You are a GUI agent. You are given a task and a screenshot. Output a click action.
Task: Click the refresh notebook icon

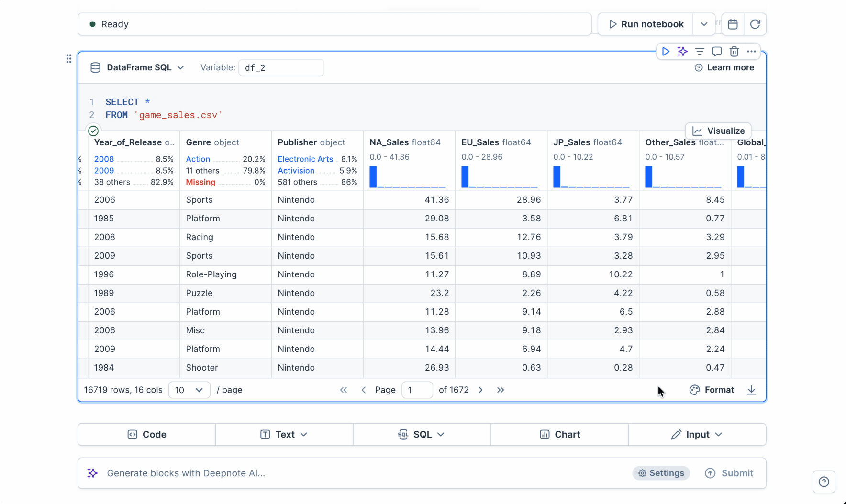[x=755, y=24]
